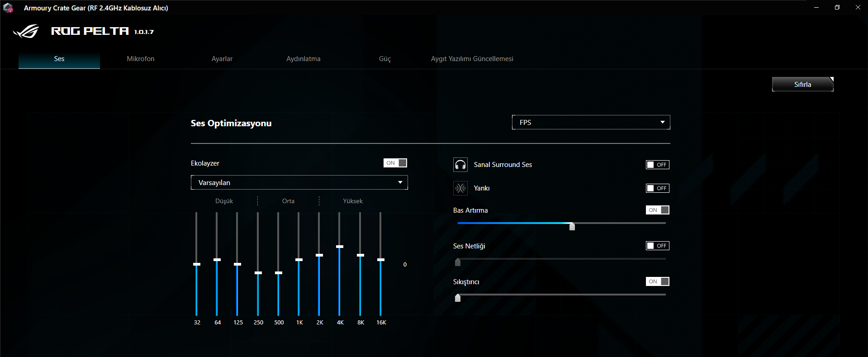The image size is (868, 357).
Task: Click the 32 frequency label
Action: pos(197,323)
